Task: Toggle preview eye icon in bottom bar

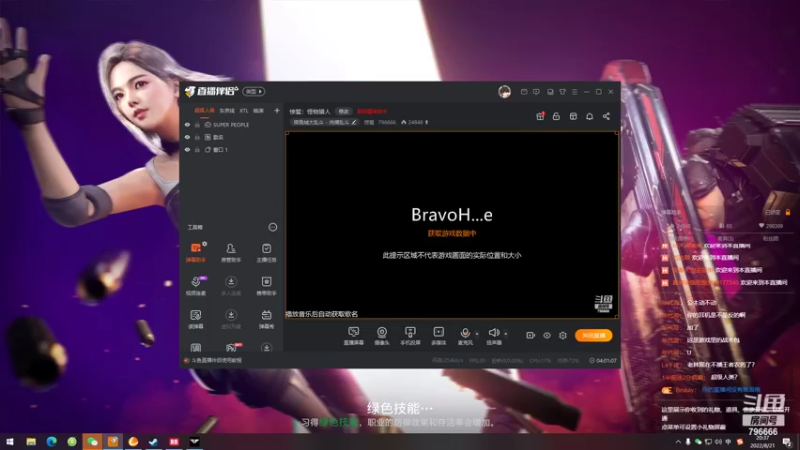Action: point(546,335)
